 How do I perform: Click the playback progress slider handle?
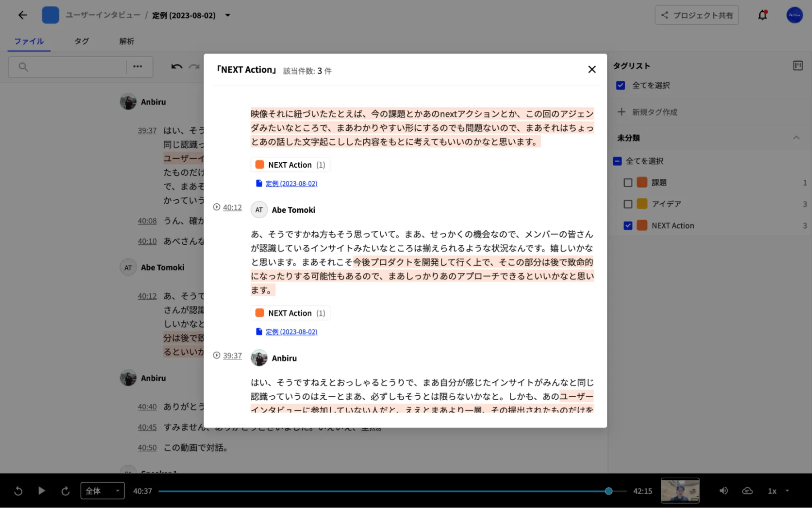[x=609, y=491]
